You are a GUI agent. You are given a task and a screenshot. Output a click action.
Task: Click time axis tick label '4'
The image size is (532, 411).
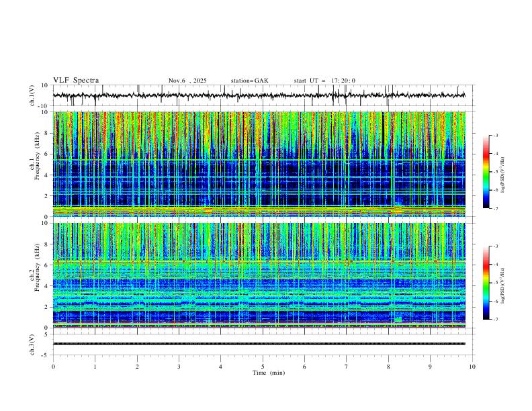coord(220,367)
